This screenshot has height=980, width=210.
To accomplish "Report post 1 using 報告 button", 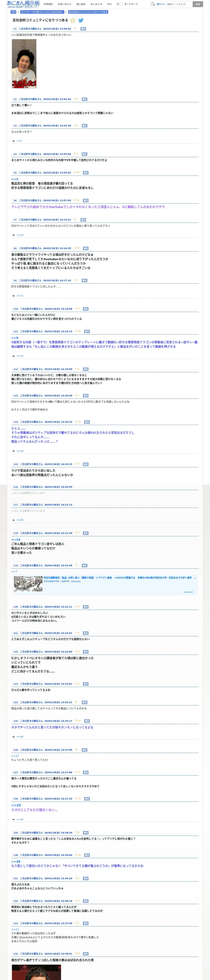I will pos(83,29).
